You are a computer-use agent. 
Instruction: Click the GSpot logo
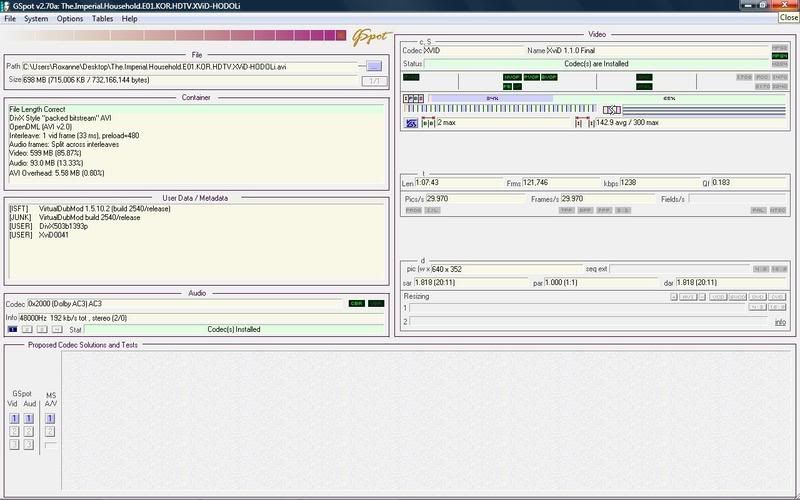[x=371, y=37]
